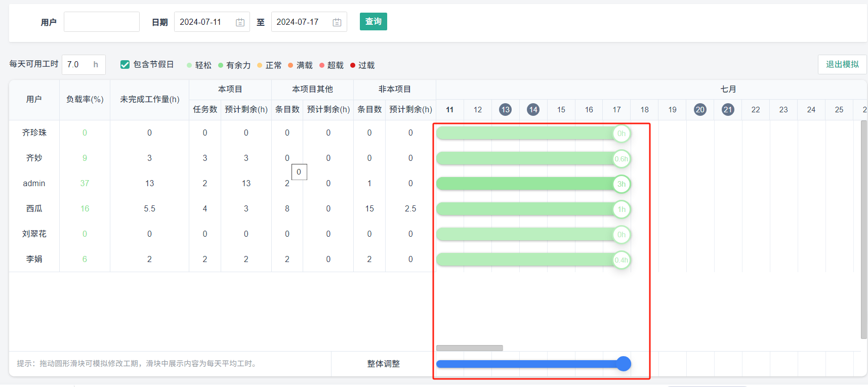Viewport: 868px width, 387px height.
Task: Click the 0.6h slider knob for 齐妙
Action: pyautogui.click(x=622, y=159)
